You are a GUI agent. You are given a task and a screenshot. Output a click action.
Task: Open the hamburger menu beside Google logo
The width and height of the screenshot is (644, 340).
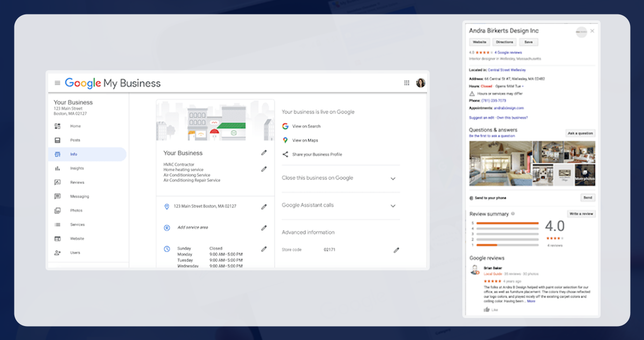[57, 83]
